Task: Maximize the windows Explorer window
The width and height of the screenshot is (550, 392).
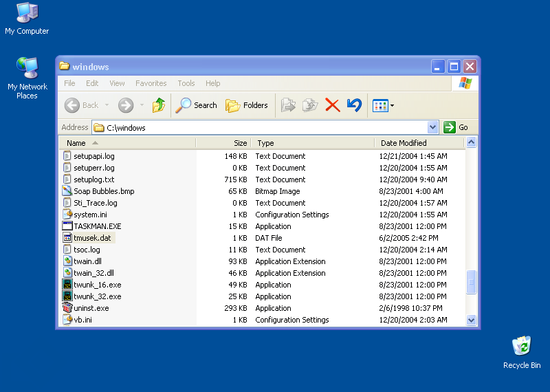Action: pyautogui.click(x=454, y=66)
